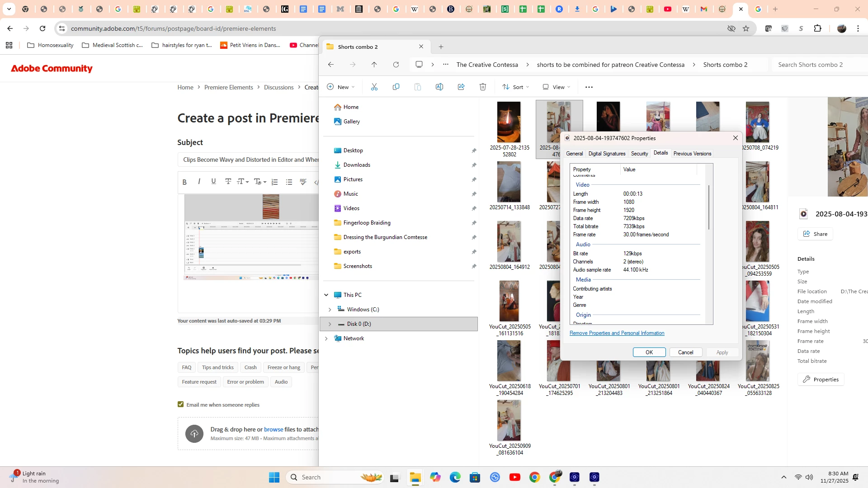Click the upload icon in attachment drop zone
Image resolution: width=868 pixels, height=488 pixels.
[x=194, y=434]
